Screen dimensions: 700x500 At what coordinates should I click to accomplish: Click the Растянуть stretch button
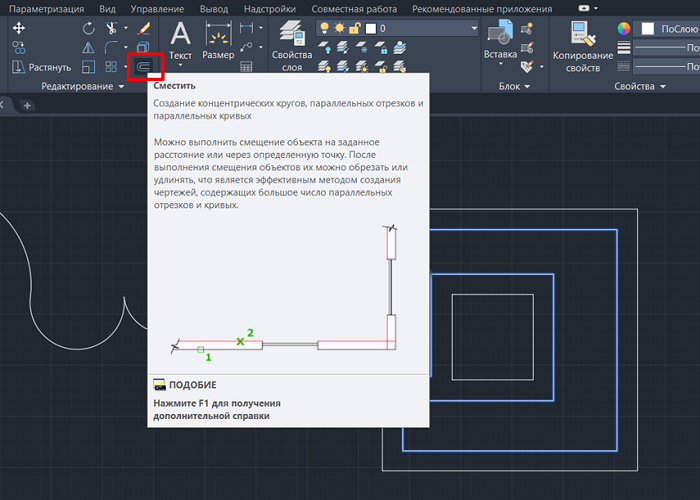(41, 67)
